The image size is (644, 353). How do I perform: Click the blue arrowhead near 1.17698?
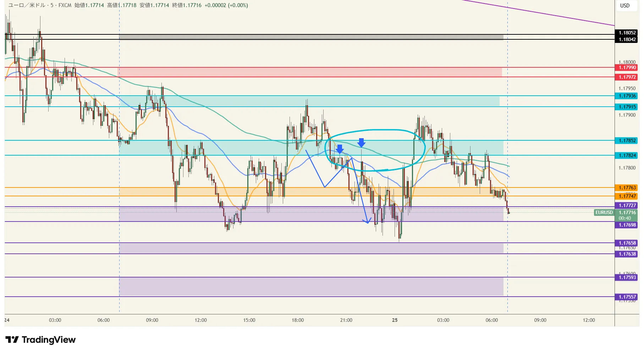coord(367,220)
